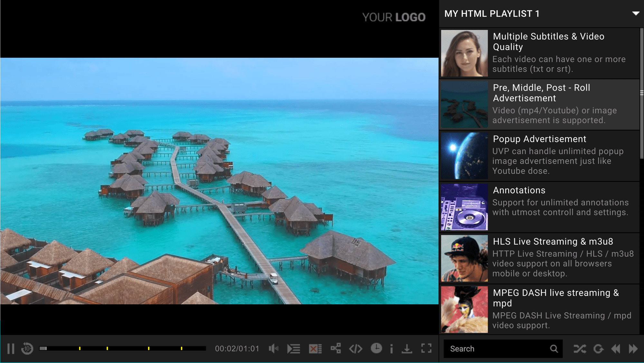This screenshot has height=363, width=644.
Task: Click the search magnifier in the playlist
Action: point(554,348)
